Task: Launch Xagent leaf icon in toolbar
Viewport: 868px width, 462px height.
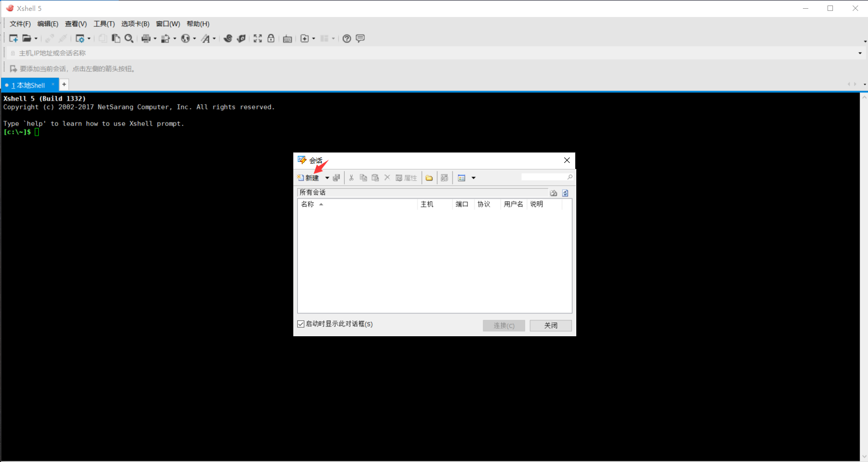Action: pyautogui.click(x=241, y=38)
